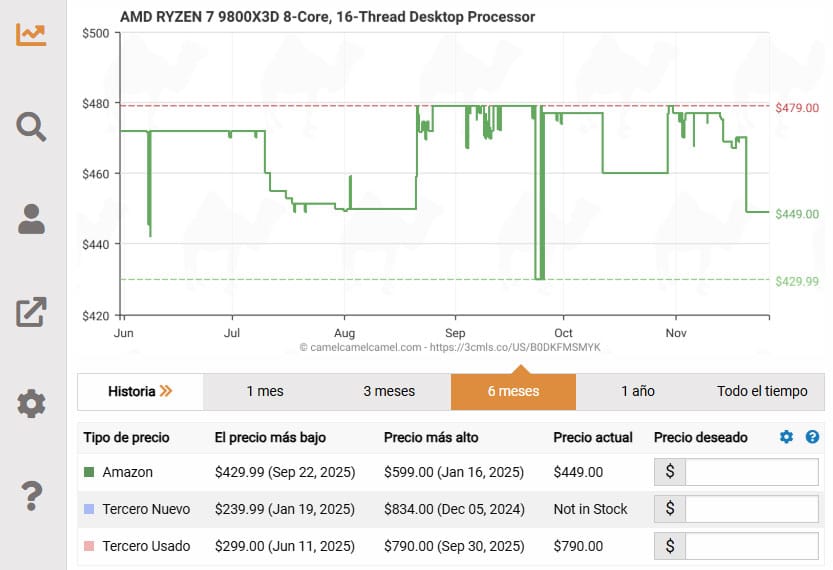833x570 pixels.
Task: Click the Not in Stock status
Action: pyautogui.click(x=590, y=509)
